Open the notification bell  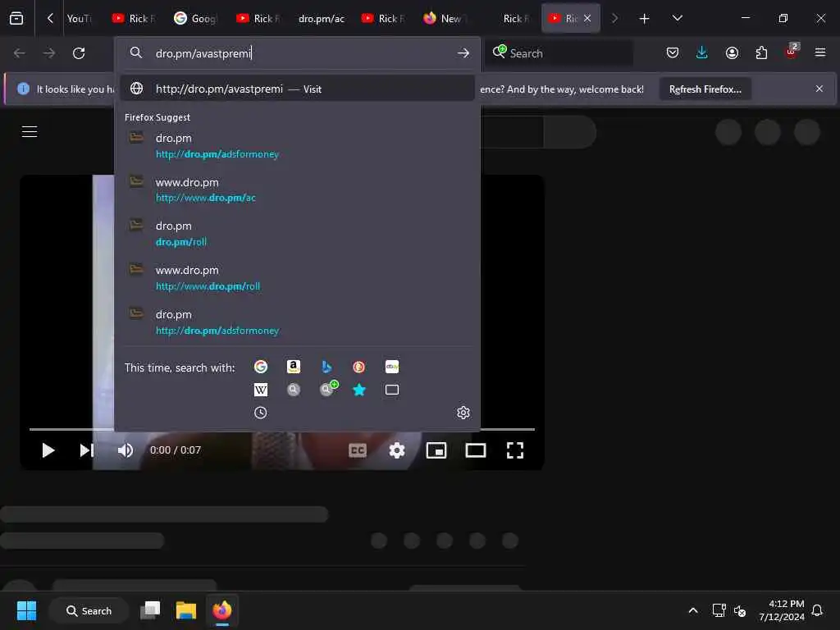pyautogui.click(x=817, y=610)
